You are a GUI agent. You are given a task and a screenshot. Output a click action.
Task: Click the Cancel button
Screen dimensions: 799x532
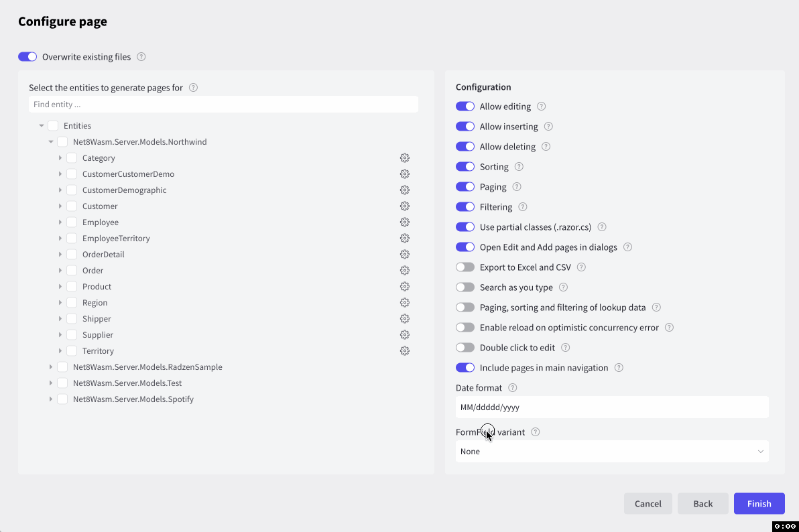click(648, 503)
